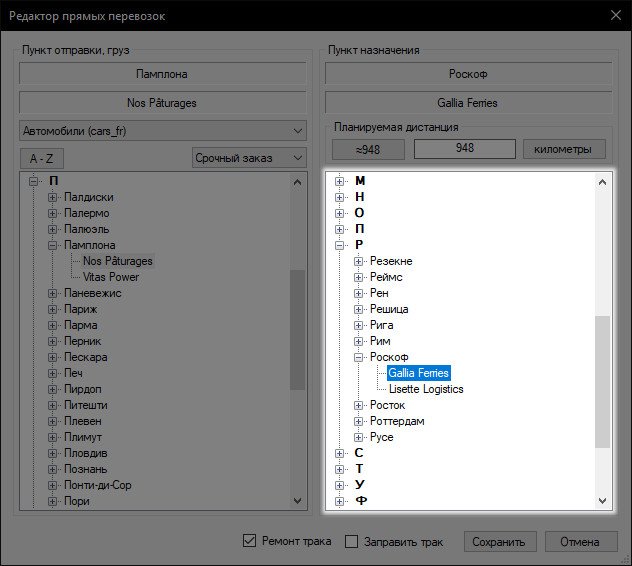Viewport: 632px width, 566px height.
Task: Collapse the Памплона tree node
Action: pos(53,245)
